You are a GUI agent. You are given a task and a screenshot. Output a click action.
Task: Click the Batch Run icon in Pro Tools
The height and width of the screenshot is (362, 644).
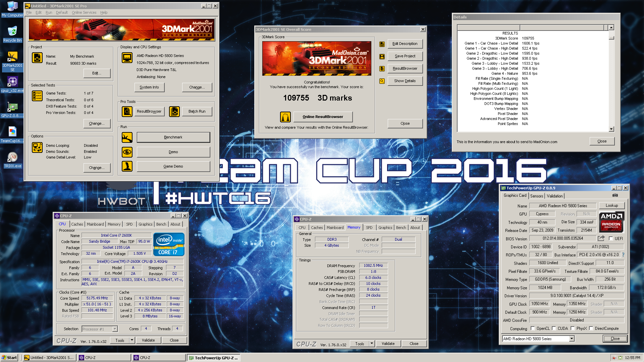pos(174,111)
